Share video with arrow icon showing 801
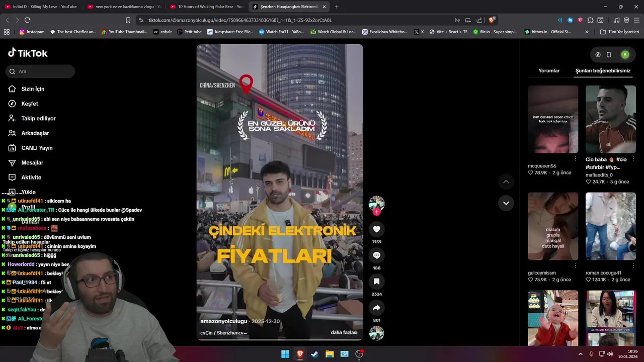Image resolution: width=644 pixels, height=362 pixels. coord(376,308)
